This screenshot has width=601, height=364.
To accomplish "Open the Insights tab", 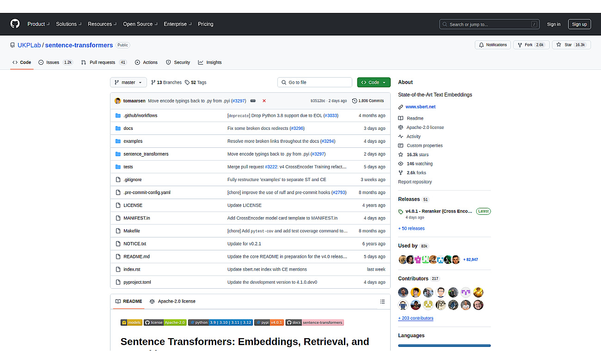I will point(210,62).
